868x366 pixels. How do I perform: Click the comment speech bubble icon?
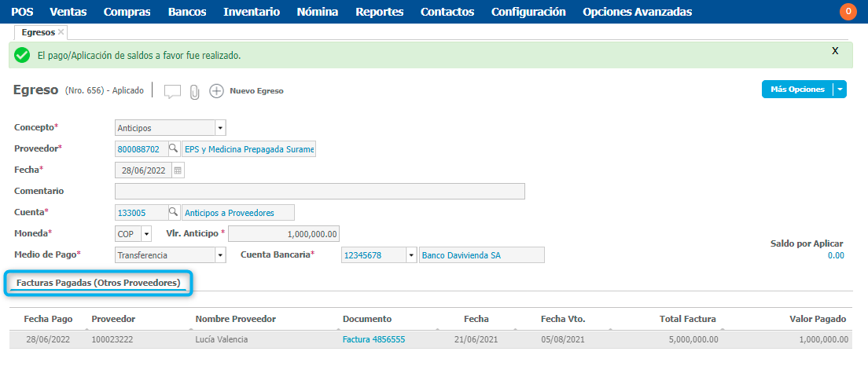coord(172,91)
